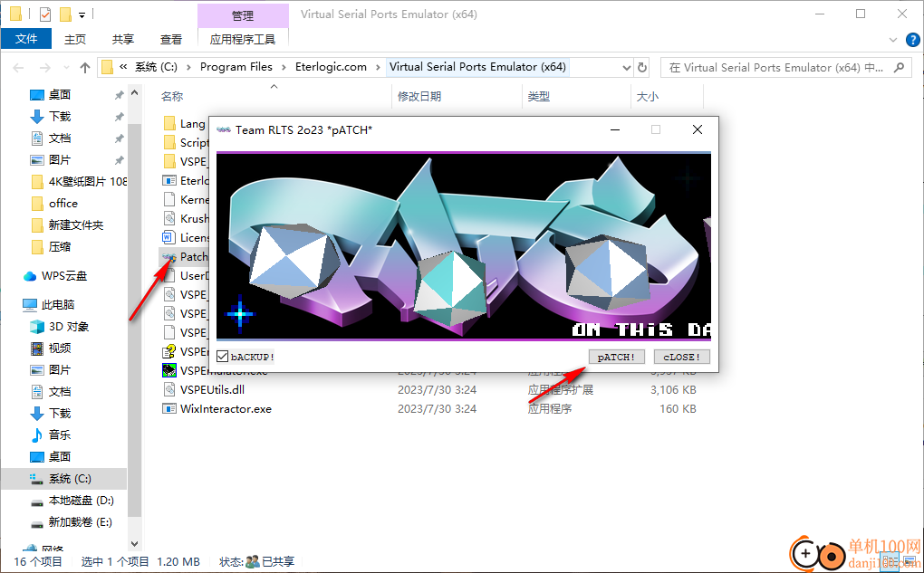Select WPS云盘 in the navigation pane
Image resolution: width=924 pixels, height=573 pixels.
tap(63, 275)
